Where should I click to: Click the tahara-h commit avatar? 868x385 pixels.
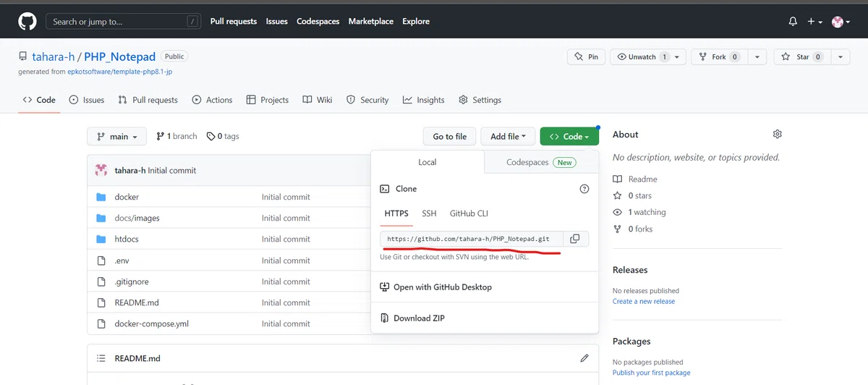[x=101, y=171]
